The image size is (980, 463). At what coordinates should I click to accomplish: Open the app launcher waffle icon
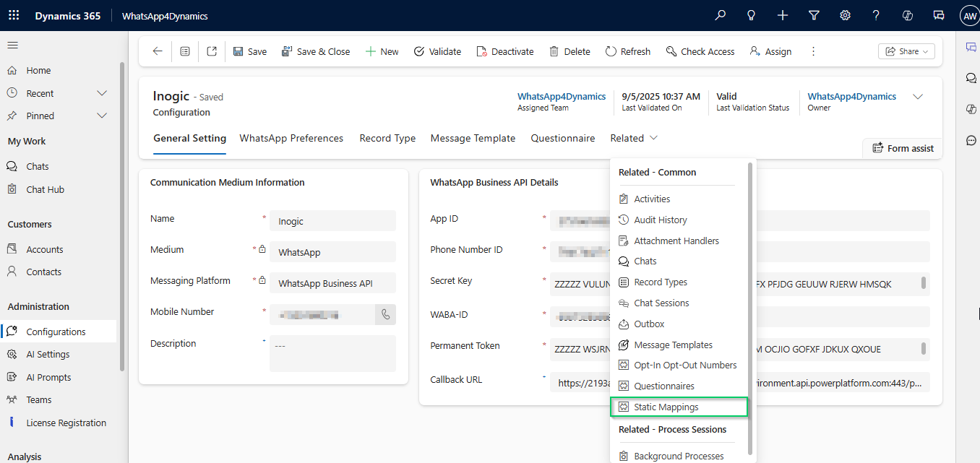click(14, 15)
